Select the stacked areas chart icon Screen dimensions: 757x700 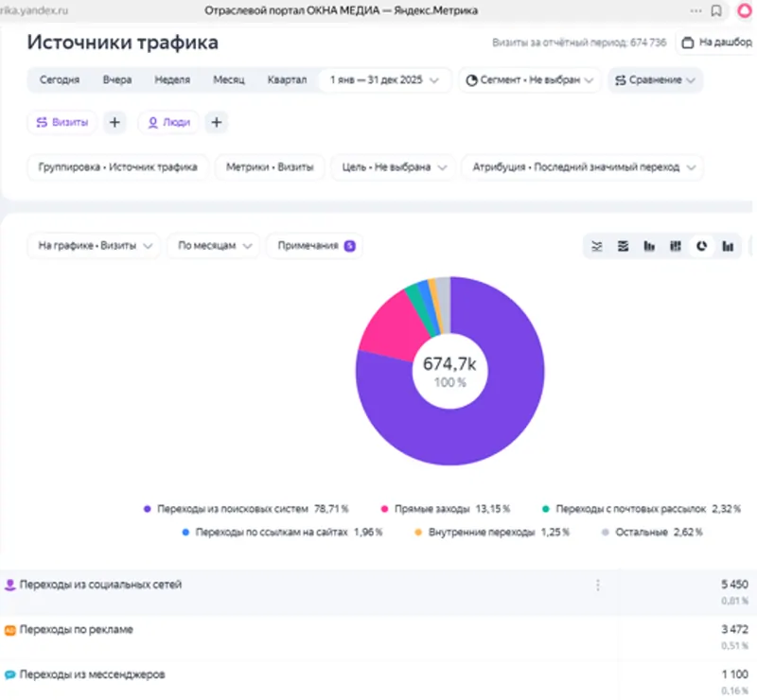click(623, 245)
